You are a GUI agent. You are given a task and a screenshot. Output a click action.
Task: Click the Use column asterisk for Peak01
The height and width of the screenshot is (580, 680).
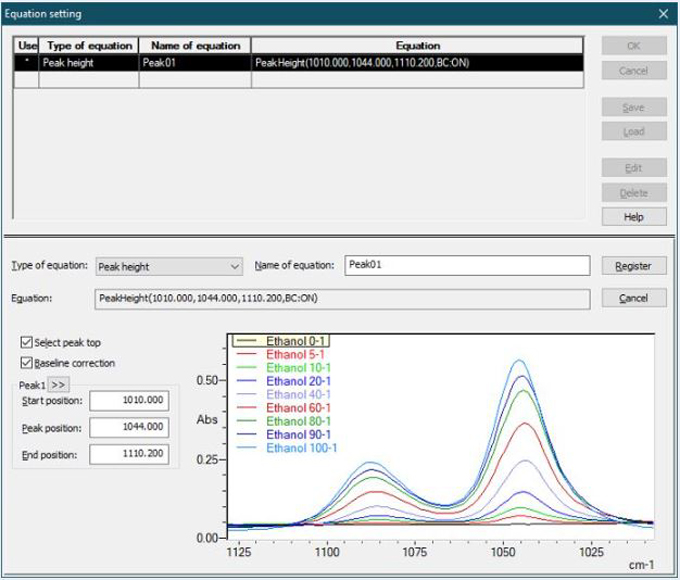26,62
